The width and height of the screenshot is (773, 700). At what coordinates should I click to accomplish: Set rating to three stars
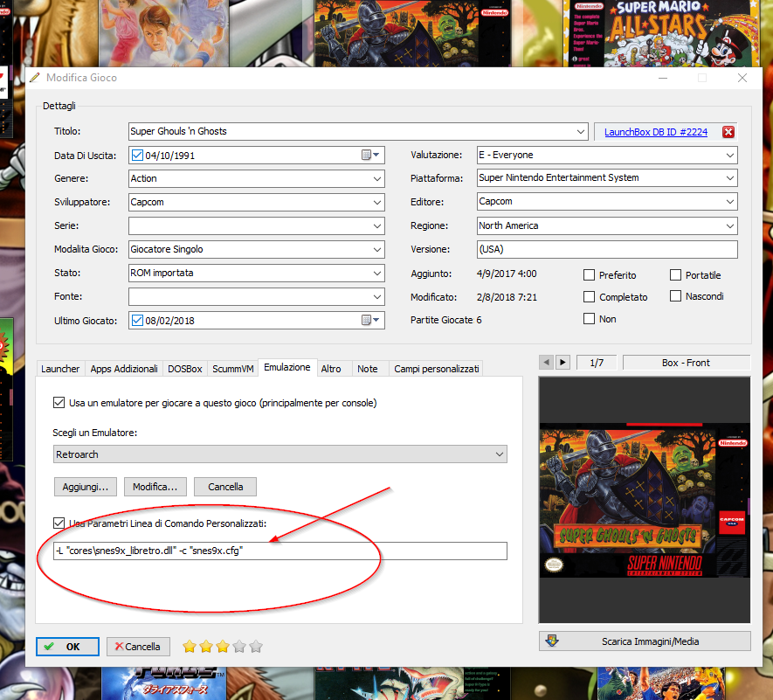coord(223,646)
